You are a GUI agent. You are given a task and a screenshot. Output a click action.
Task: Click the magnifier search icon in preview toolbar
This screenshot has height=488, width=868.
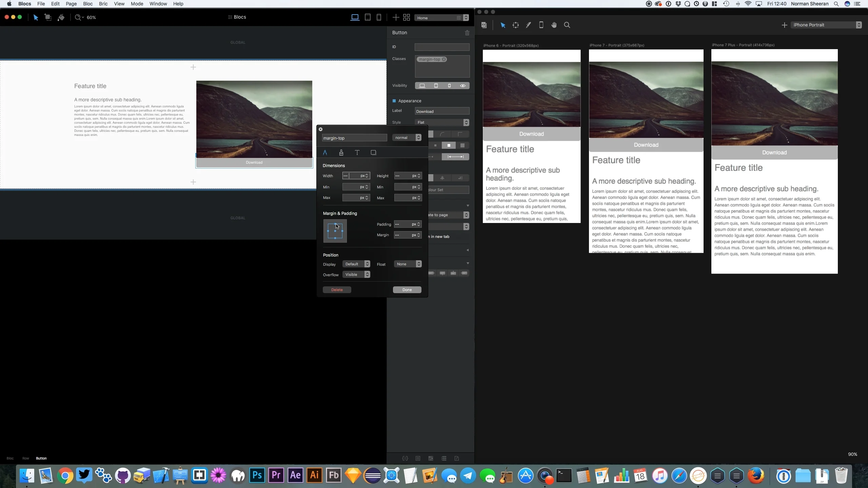567,25
